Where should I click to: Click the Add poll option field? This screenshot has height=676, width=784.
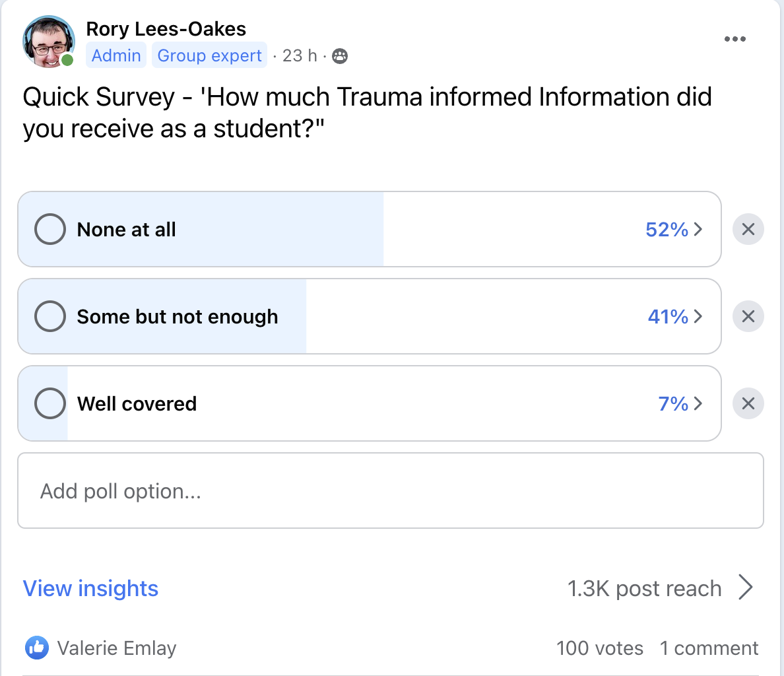390,491
